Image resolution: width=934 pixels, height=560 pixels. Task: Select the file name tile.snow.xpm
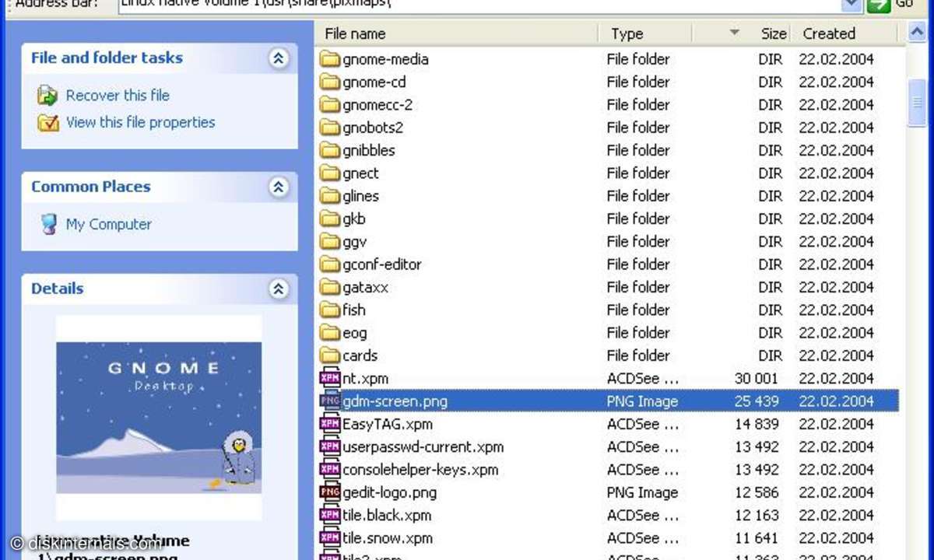(388, 538)
